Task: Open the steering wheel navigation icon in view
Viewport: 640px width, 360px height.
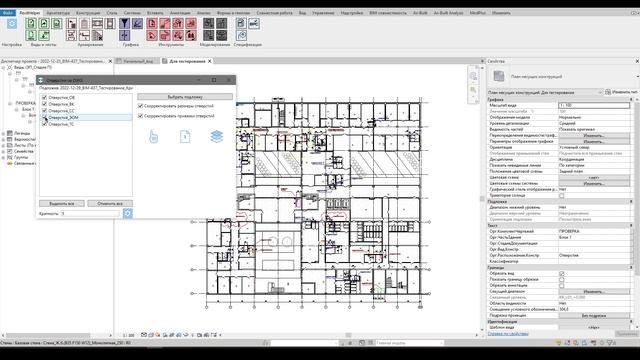Action: tap(473, 76)
